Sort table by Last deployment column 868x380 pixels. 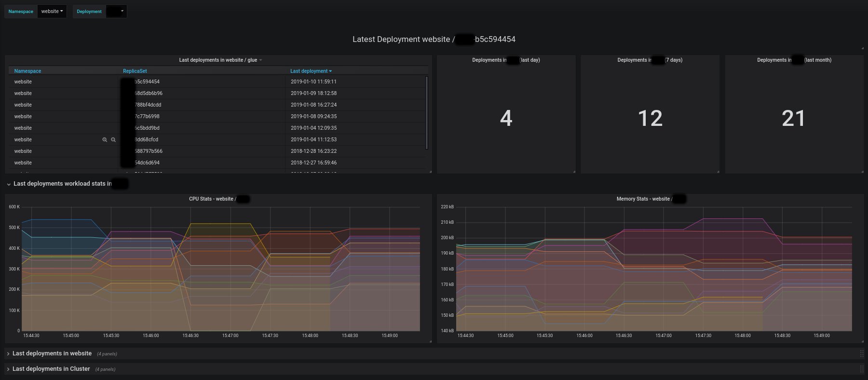311,71
